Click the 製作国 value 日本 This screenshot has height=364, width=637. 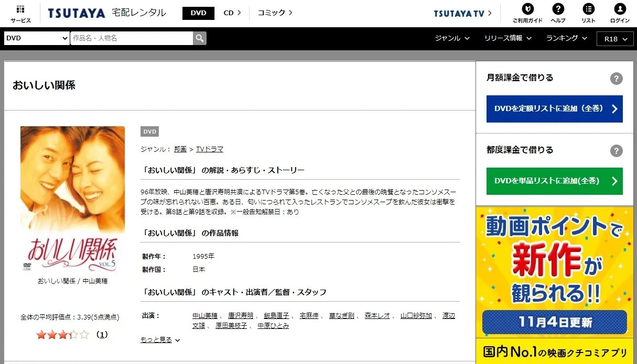[199, 270]
